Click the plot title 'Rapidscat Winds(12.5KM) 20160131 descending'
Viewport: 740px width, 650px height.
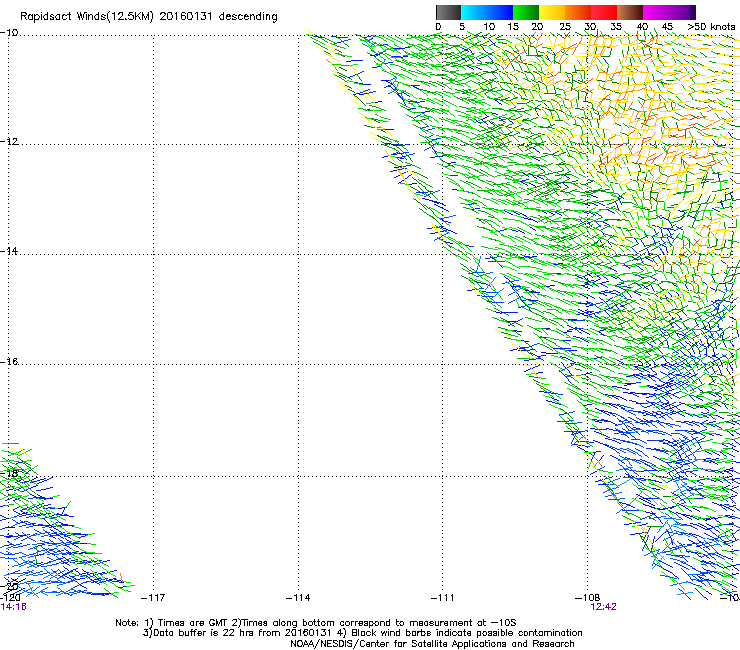pyautogui.click(x=149, y=16)
